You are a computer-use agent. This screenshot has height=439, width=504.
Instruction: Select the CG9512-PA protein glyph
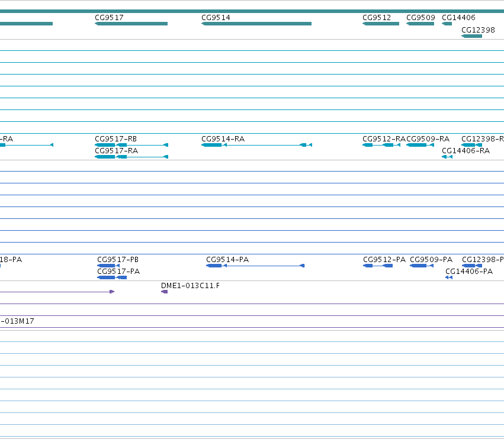[x=378, y=266]
